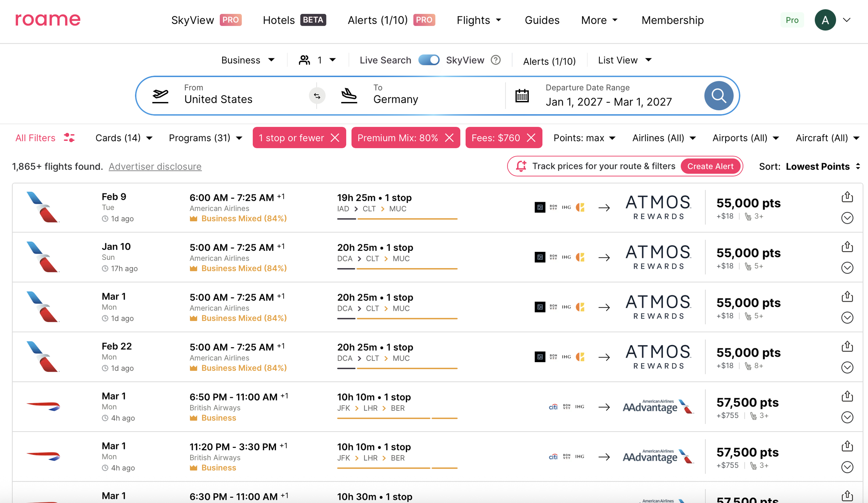
Task: Click the landing plane icon in To field
Action: (x=349, y=96)
